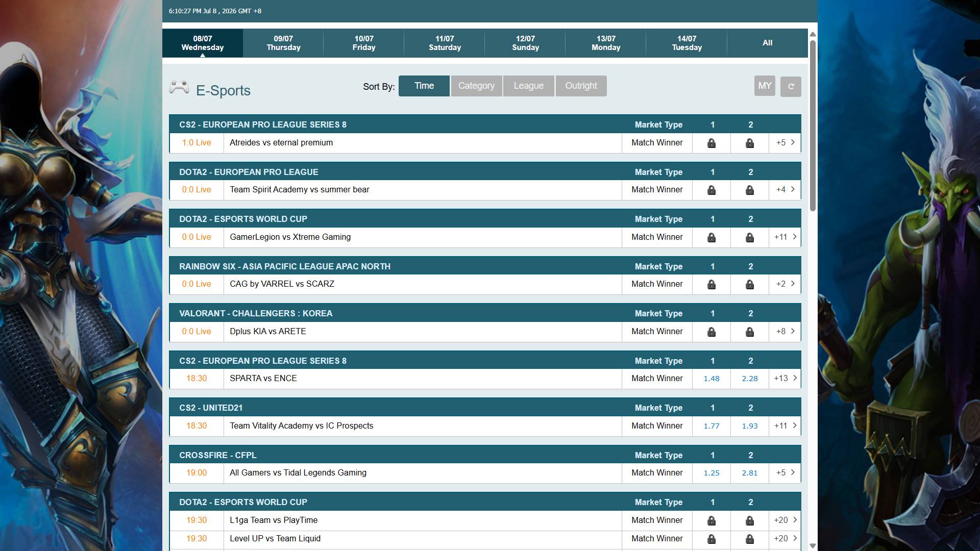Viewport: 980px width, 551px height.
Task: Sort matches by Time
Action: 424,86
